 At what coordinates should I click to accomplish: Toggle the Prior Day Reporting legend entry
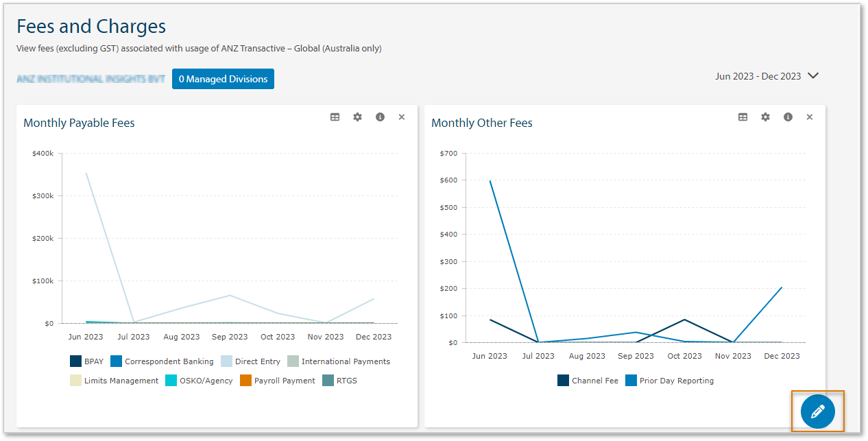pyautogui.click(x=670, y=380)
